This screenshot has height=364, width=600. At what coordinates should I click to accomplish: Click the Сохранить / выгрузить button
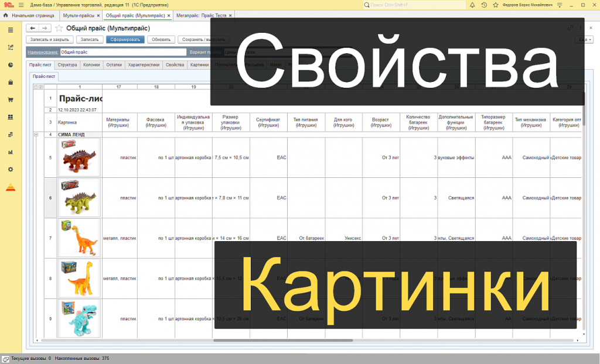click(x=203, y=39)
